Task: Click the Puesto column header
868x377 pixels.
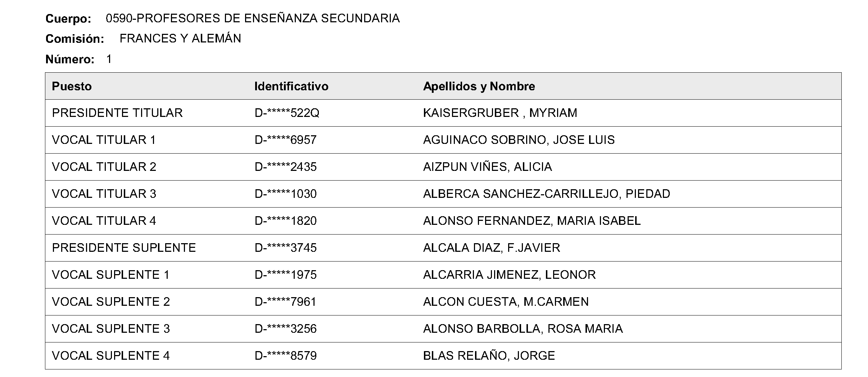Action: tap(72, 86)
